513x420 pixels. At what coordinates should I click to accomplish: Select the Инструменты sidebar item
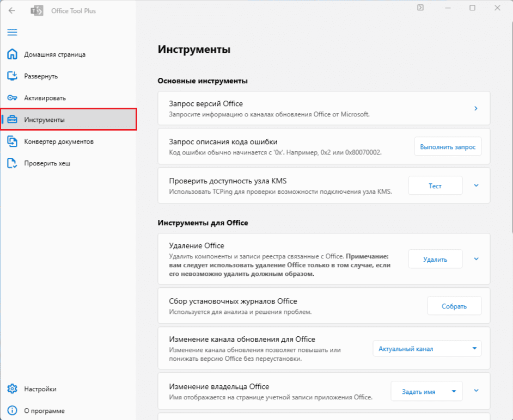68,120
